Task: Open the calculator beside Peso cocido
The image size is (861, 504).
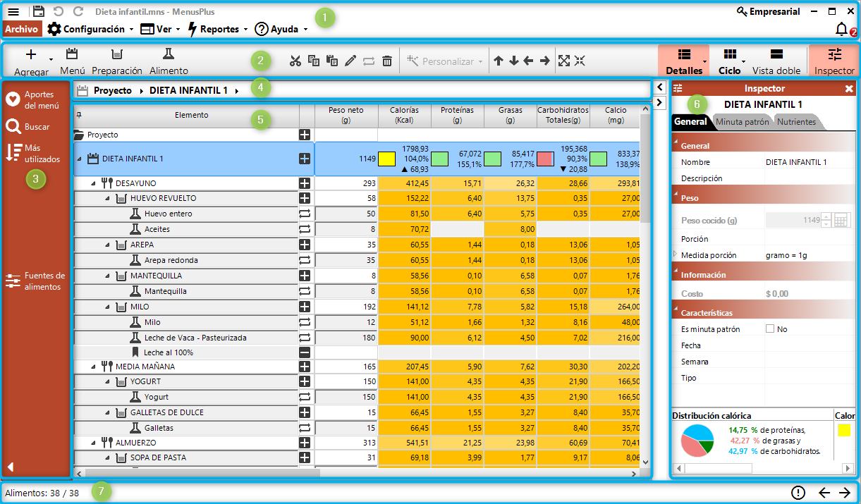Action: 841,221
